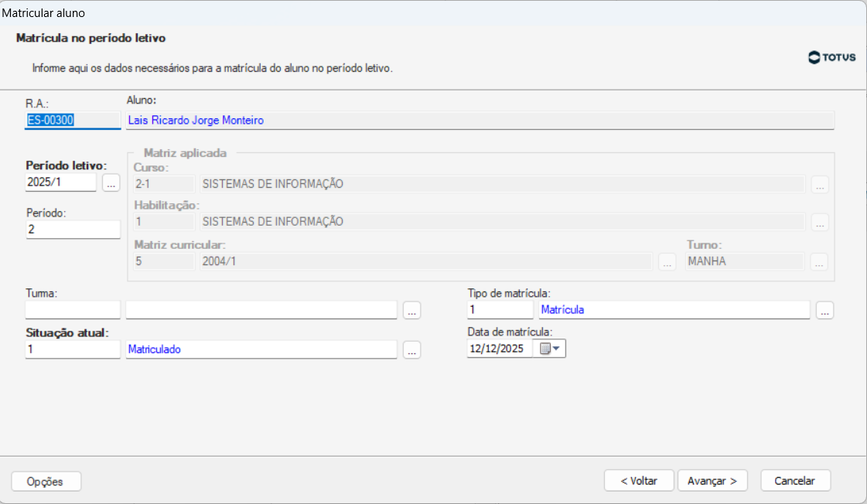
Task: Click the Período letivo input field
Action: [61, 182]
